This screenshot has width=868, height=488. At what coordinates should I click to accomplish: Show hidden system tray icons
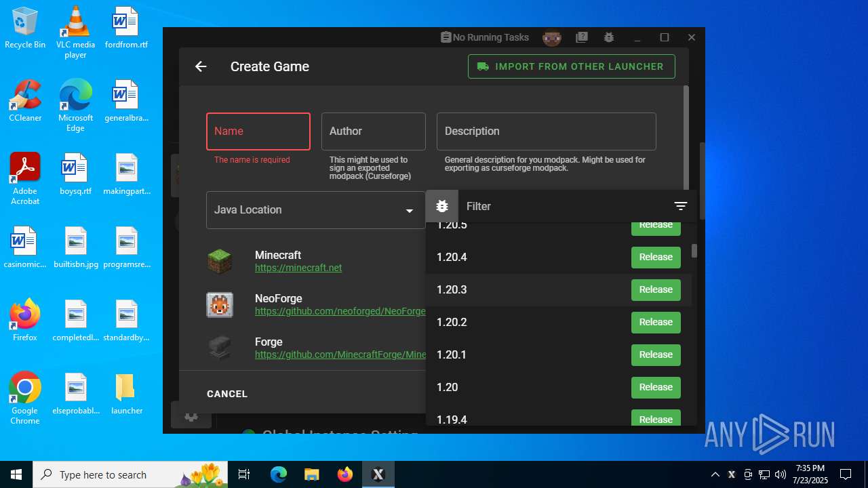tap(715, 474)
